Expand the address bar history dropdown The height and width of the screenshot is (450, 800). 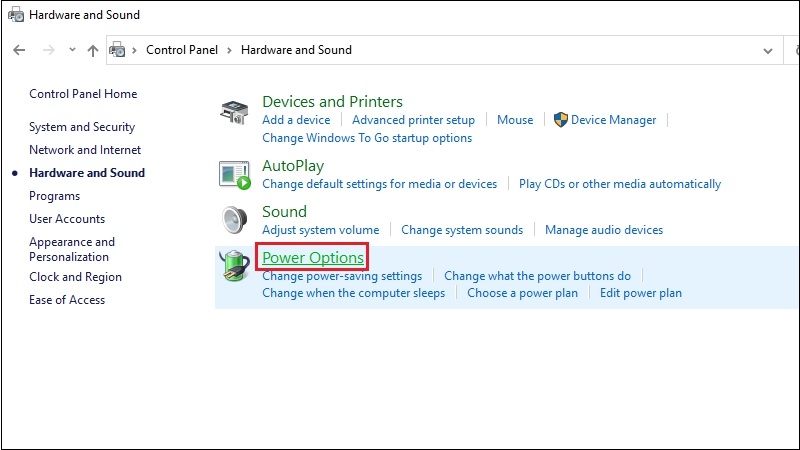coord(767,51)
